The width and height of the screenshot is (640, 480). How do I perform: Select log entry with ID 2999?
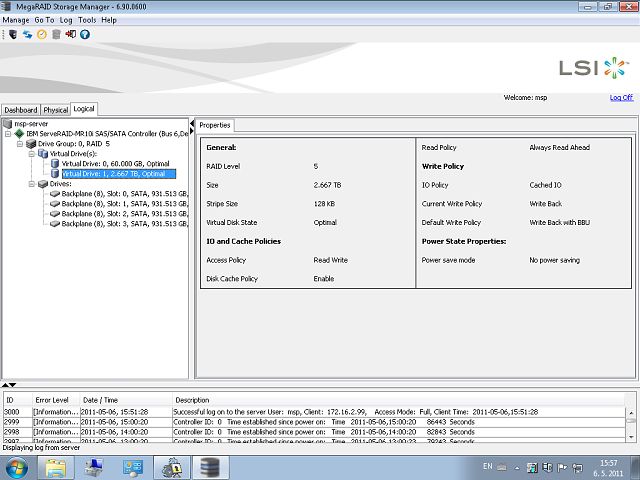click(314, 422)
